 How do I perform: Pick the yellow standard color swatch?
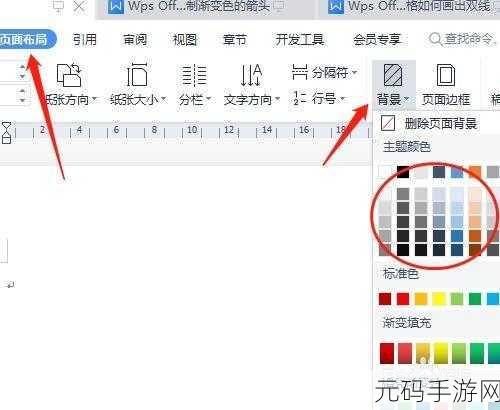[x=439, y=299]
